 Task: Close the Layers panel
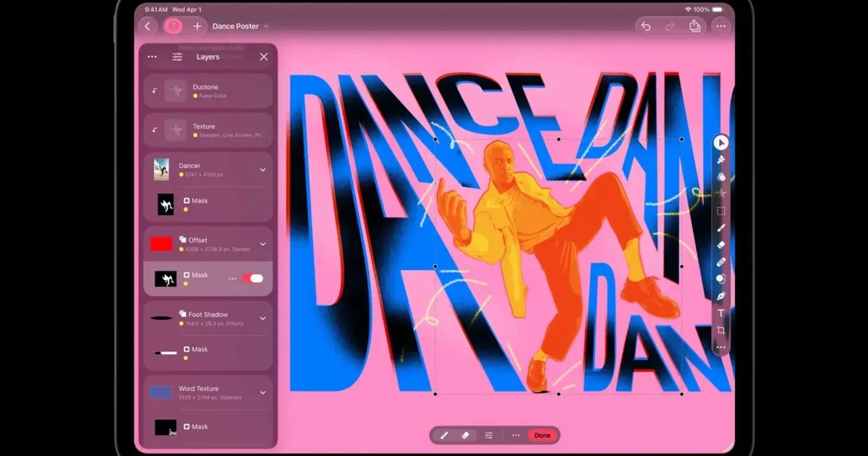pyautogui.click(x=263, y=57)
